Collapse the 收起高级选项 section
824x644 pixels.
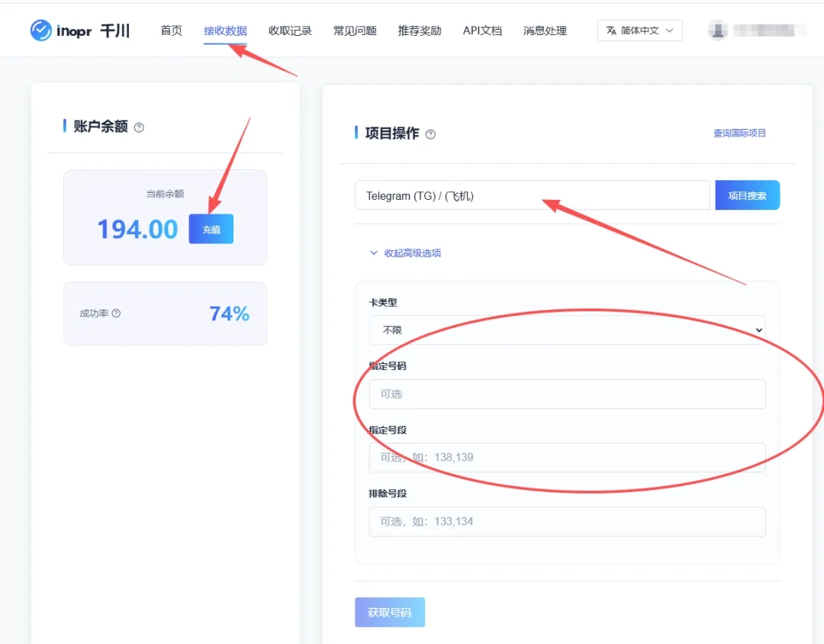point(405,253)
